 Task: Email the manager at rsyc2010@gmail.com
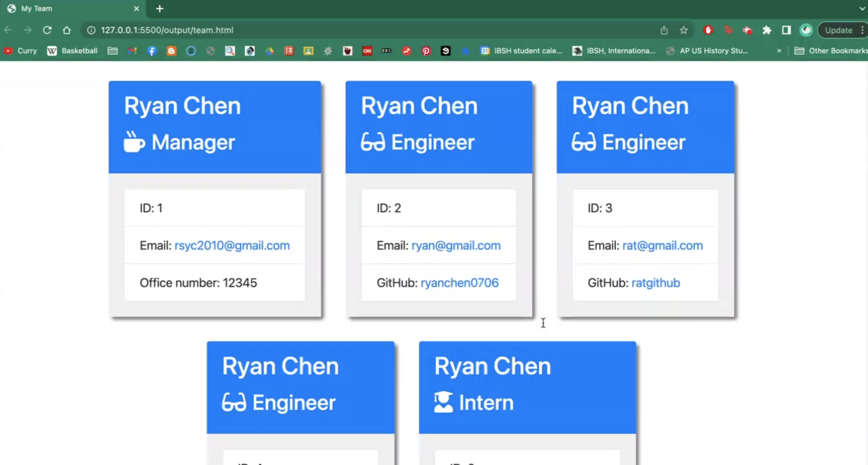(232, 245)
